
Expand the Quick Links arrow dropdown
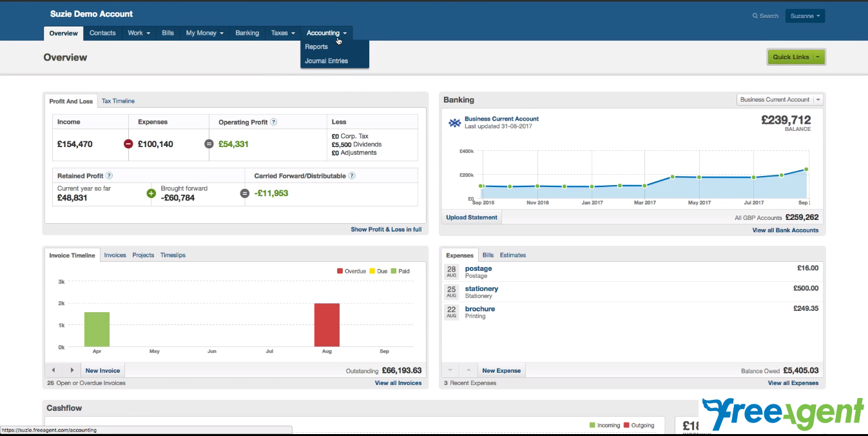818,57
